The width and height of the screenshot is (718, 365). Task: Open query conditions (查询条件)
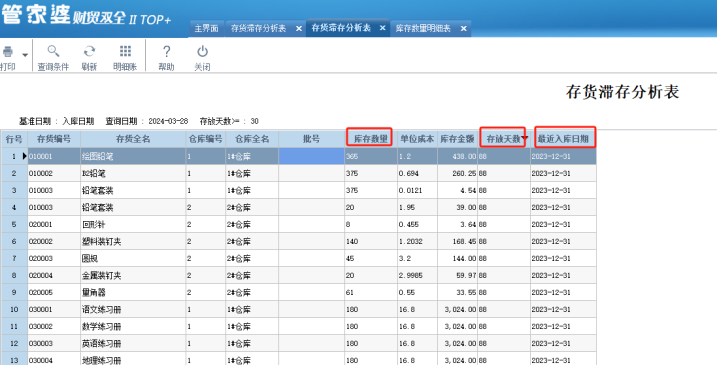click(x=53, y=58)
